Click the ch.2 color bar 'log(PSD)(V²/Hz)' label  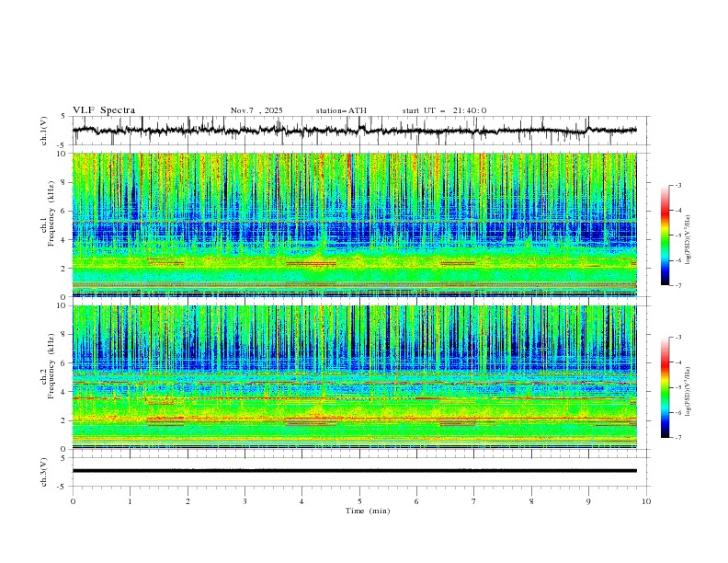pyautogui.click(x=688, y=392)
